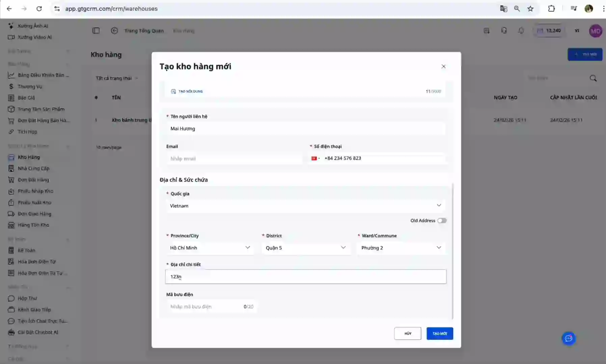This screenshot has height=364, width=606.
Task: Enable the Old Address toggle
Action: [442, 221]
